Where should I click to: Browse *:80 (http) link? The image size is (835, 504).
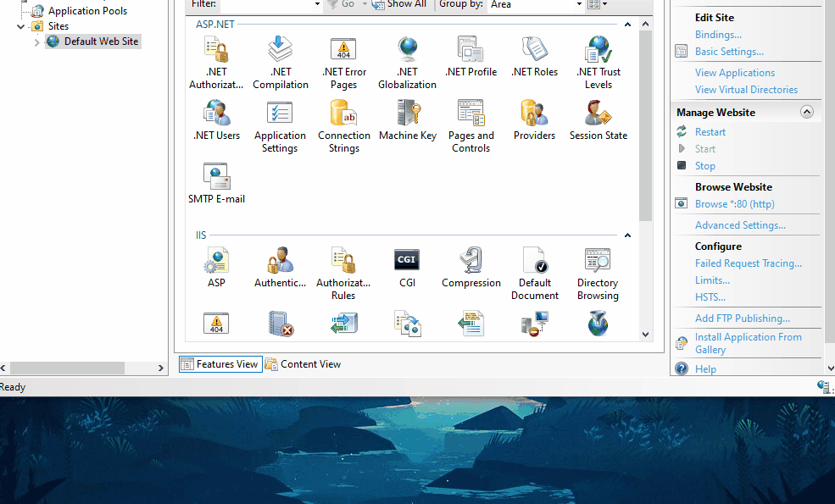[734, 204]
